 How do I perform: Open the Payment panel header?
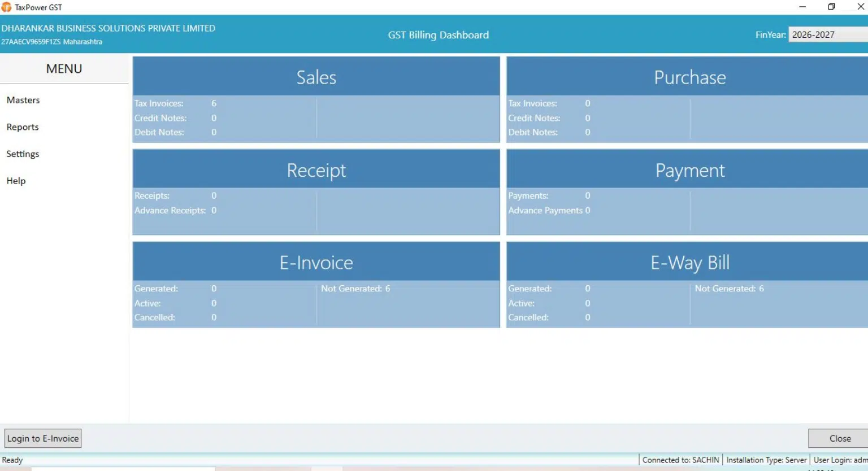tap(687, 169)
